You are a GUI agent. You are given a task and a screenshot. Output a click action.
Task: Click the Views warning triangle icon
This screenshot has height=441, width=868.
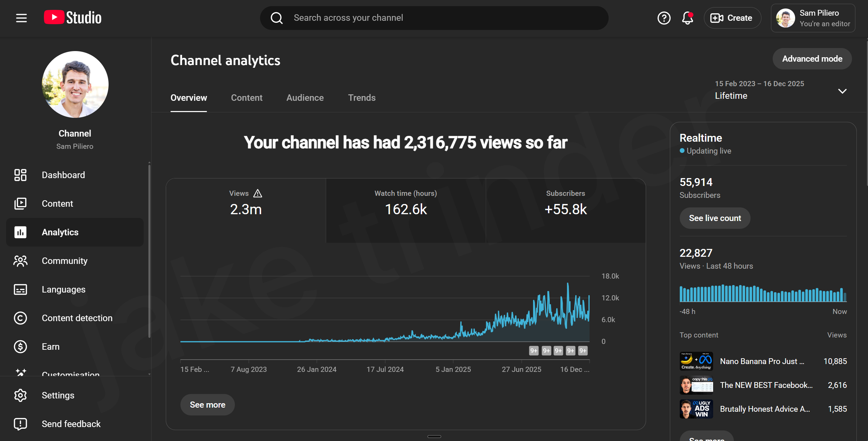coord(258,193)
